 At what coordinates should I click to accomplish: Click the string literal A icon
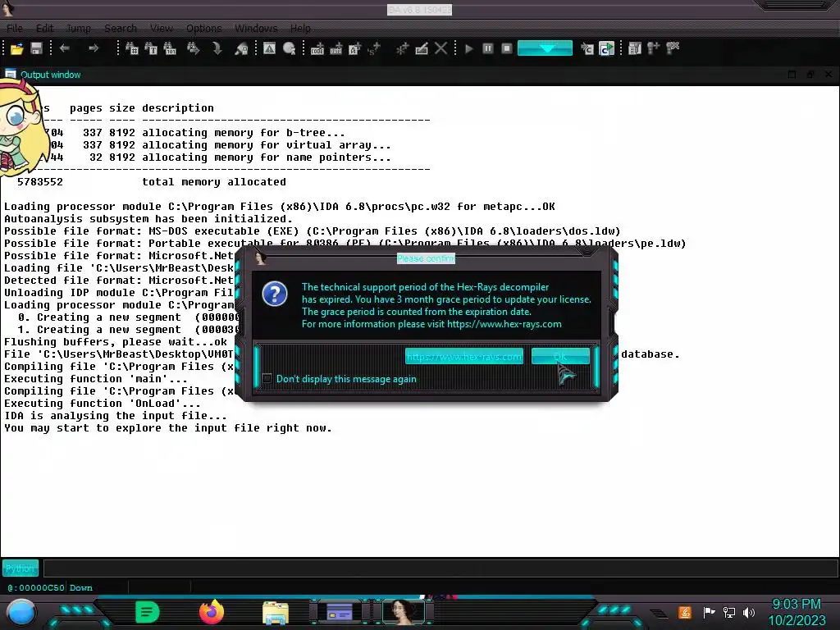[x=354, y=48]
